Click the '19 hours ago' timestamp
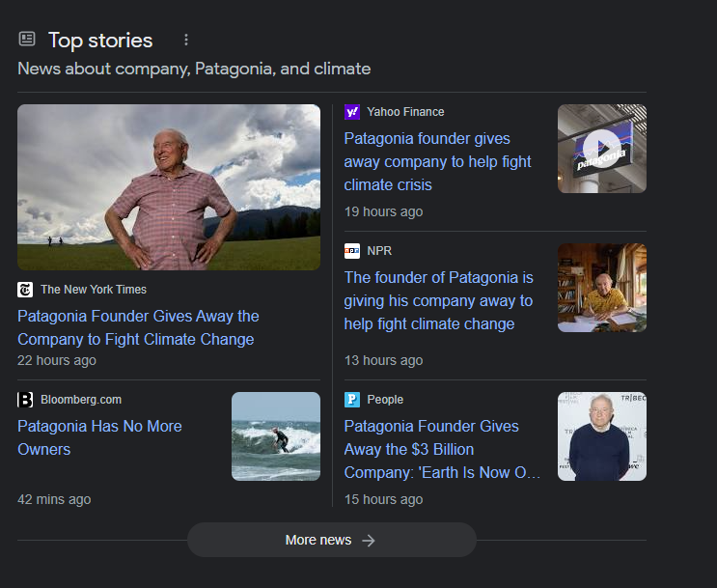This screenshot has width=717, height=588. pos(384,211)
